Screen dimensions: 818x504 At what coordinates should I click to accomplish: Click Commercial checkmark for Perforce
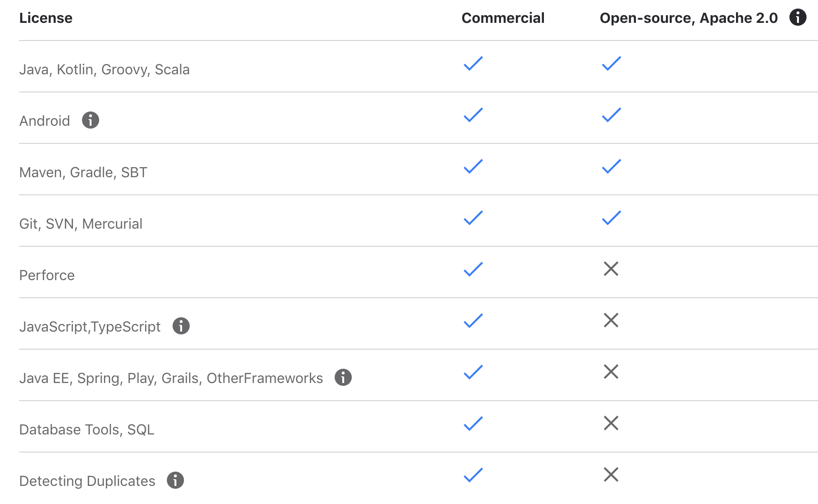473,269
